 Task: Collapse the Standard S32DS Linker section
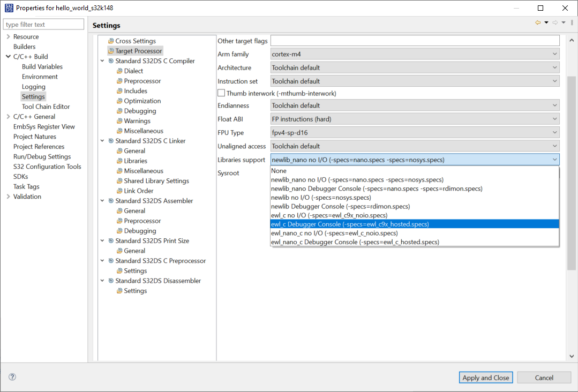coord(102,140)
